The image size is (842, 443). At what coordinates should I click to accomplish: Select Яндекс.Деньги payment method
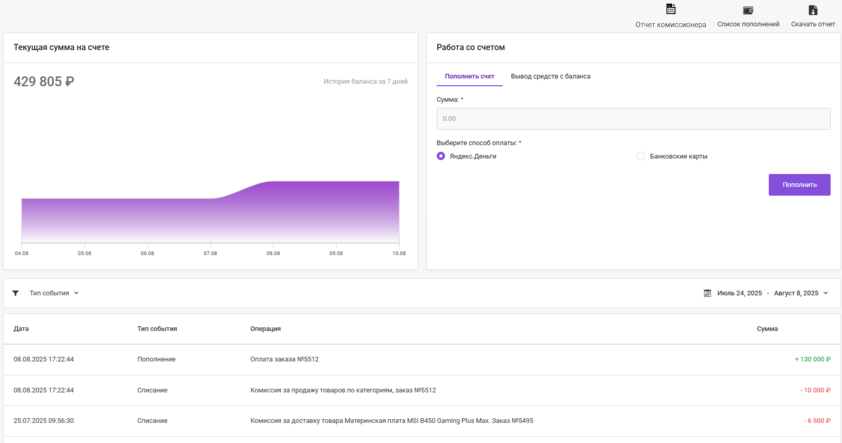441,156
